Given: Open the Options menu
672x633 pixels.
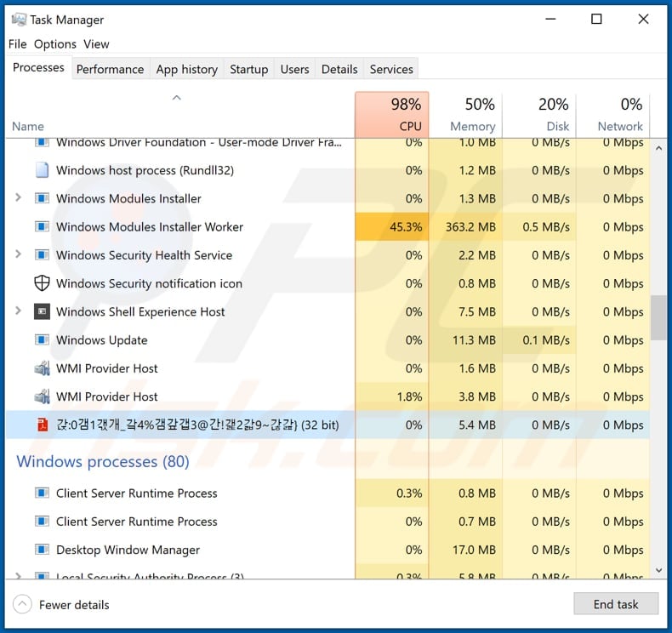Looking at the screenshot, I should [x=54, y=44].
